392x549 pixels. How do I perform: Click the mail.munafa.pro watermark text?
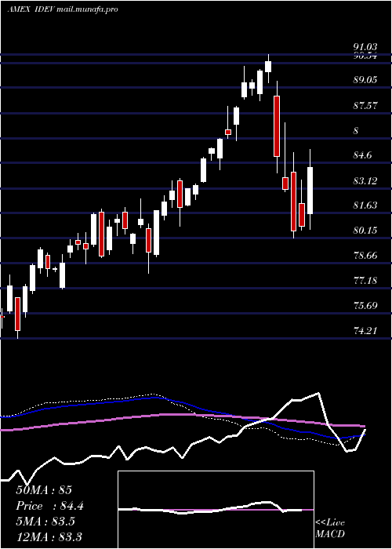pyautogui.click(x=86, y=9)
